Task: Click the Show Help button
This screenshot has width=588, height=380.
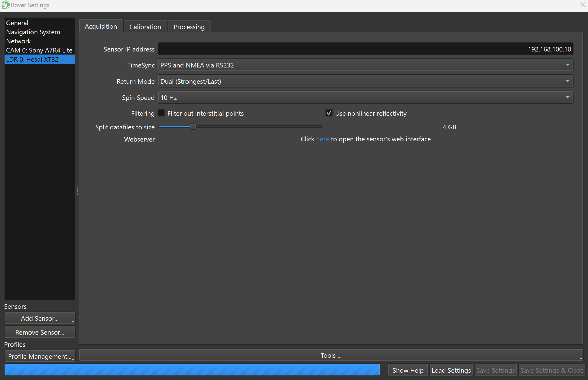Action: (x=408, y=370)
